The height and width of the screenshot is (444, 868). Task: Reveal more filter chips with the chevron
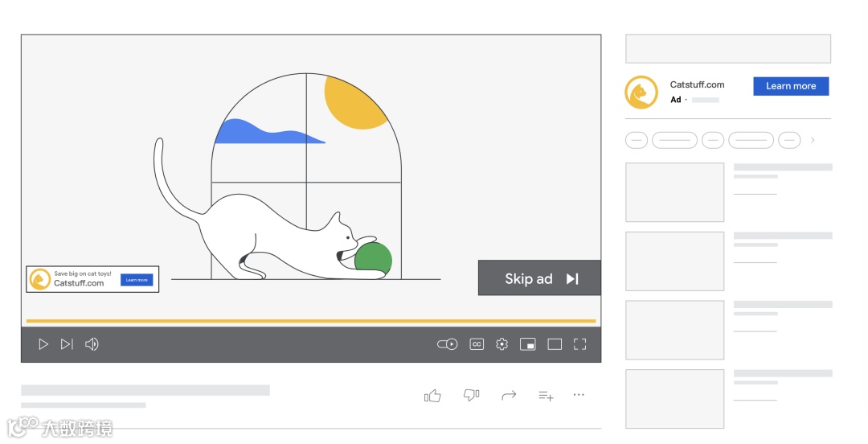813,140
